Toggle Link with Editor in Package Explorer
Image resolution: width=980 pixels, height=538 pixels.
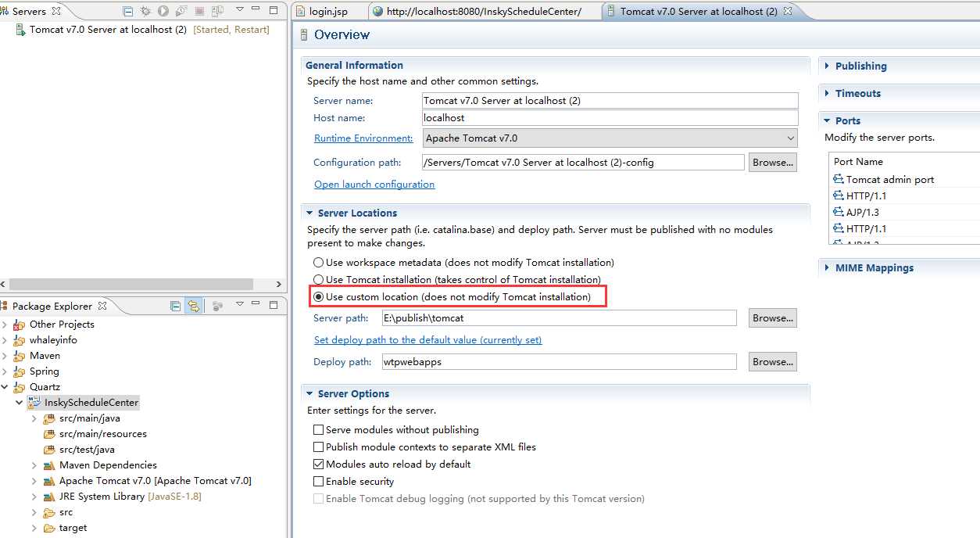(x=192, y=306)
